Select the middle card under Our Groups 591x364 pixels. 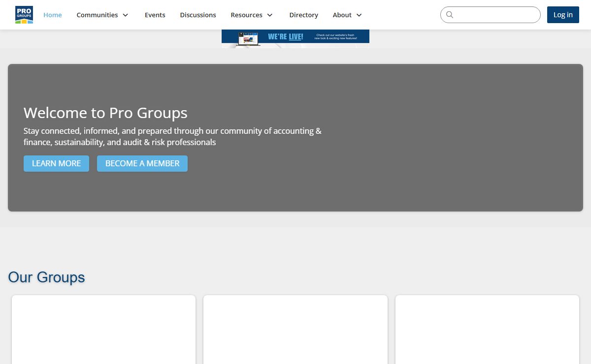(295, 330)
